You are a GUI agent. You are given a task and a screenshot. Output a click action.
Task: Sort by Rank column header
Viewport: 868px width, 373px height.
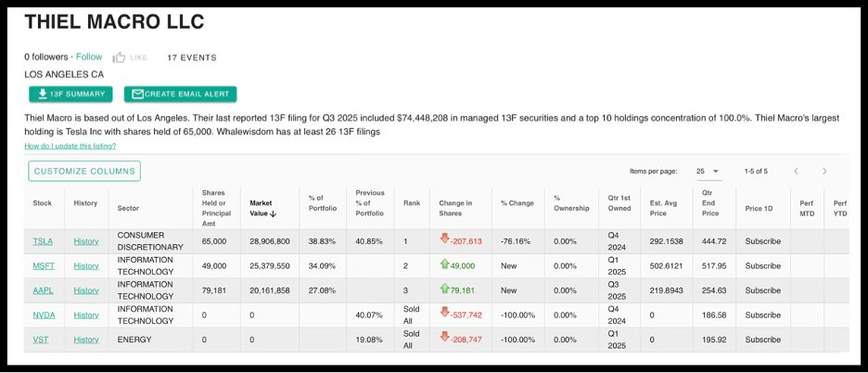tap(412, 203)
